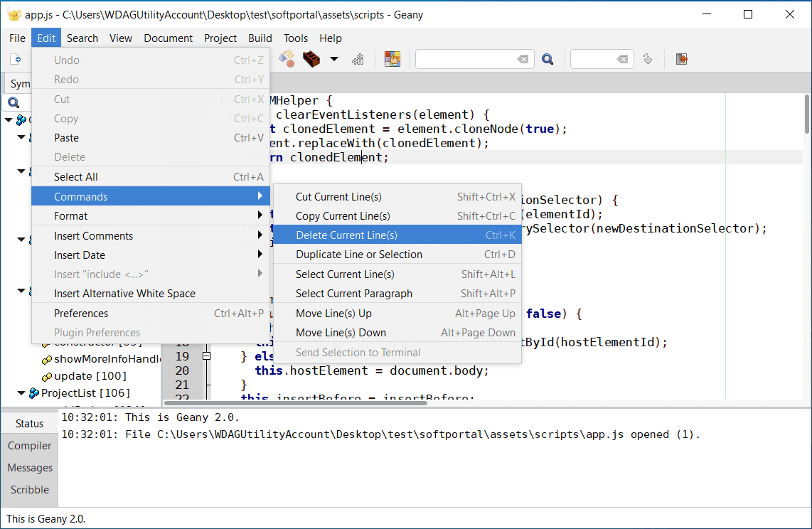Switch to the Messages tab
This screenshot has height=529, width=812.
[x=30, y=468]
